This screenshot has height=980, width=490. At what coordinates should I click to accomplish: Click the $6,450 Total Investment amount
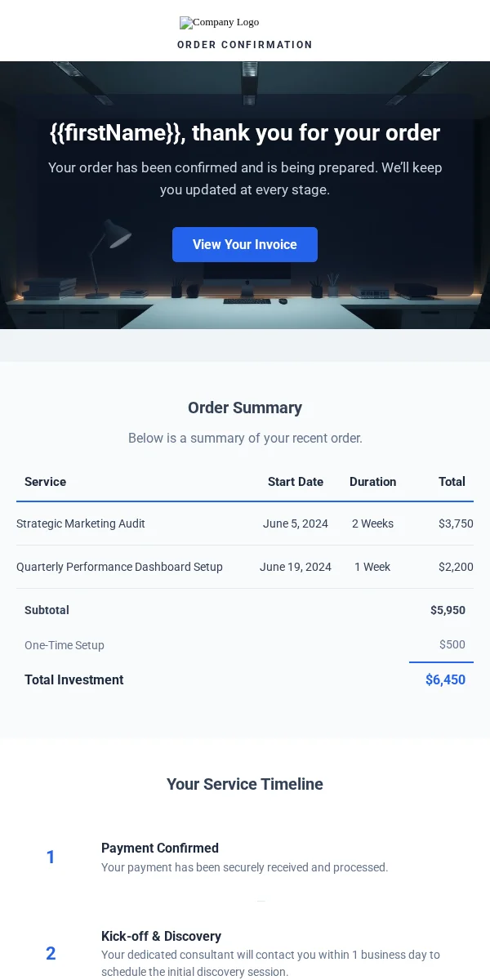(x=445, y=679)
